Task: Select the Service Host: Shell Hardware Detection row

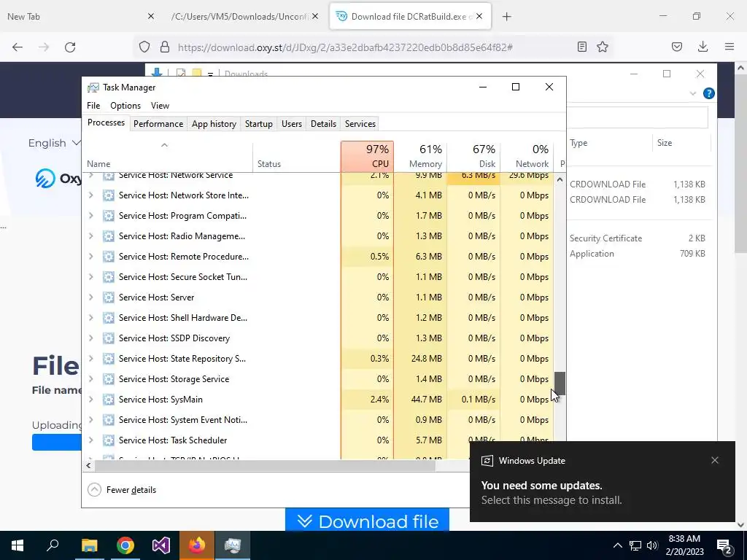Action: (x=320, y=318)
